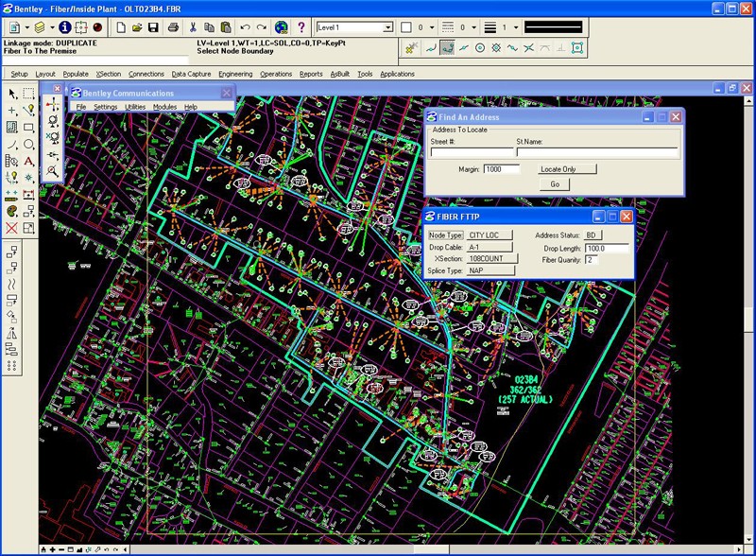The height and width of the screenshot is (556, 756).
Task: Click the globe icon in standard toolbar
Action: tap(282, 28)
